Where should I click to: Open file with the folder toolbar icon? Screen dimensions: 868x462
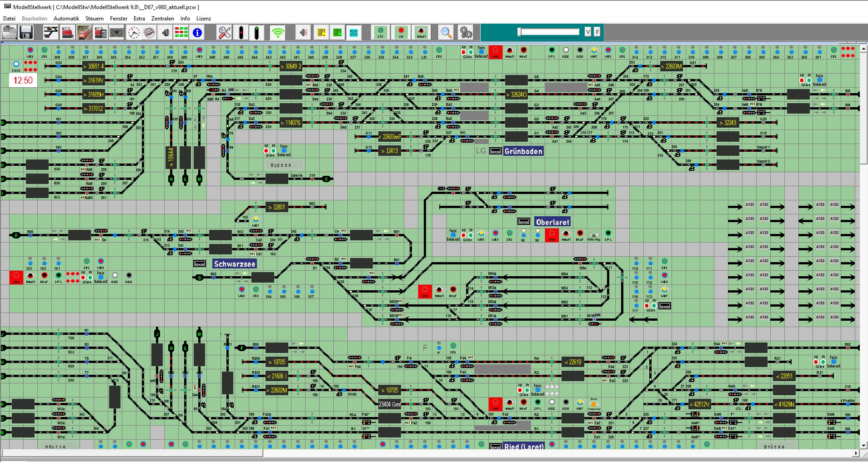coord(10,33)
